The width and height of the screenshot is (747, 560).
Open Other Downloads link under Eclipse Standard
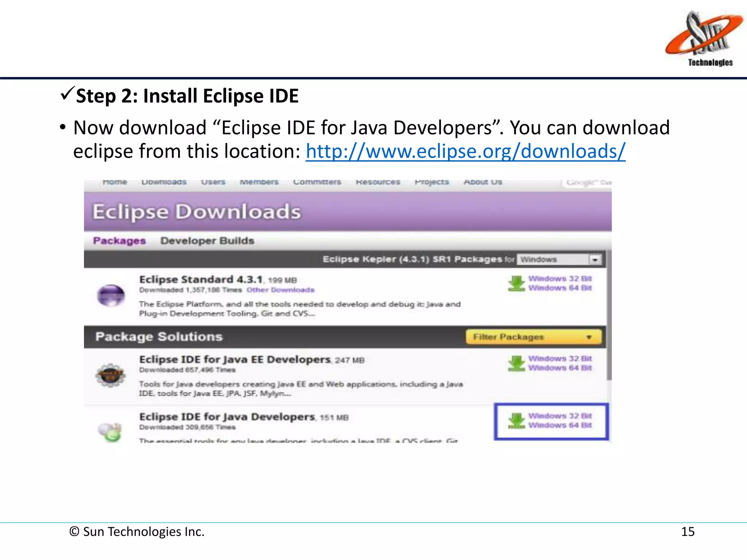click(280, 290)
